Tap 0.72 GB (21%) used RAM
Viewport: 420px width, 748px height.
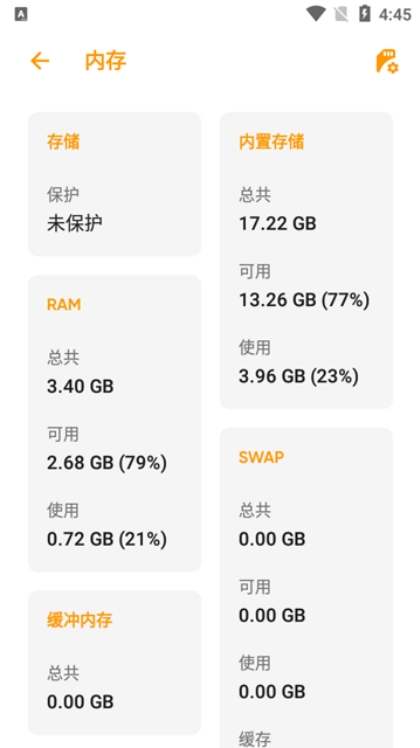107,539
